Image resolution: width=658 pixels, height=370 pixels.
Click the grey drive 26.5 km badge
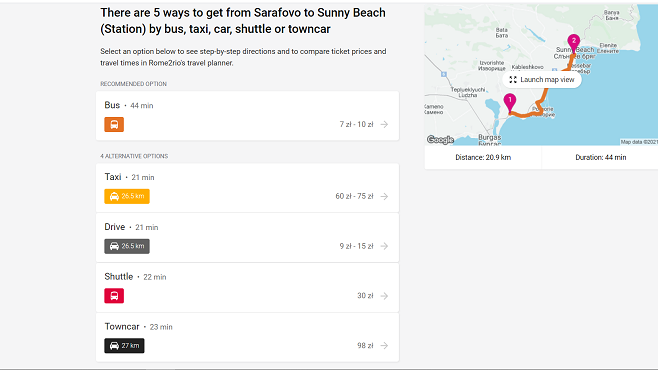[x=127, y=246]
